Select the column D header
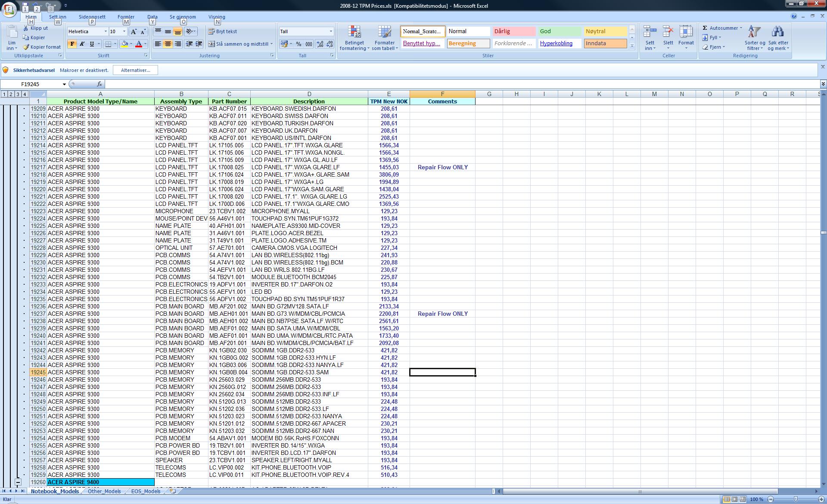The image size is (827, 504). (309, 94)
